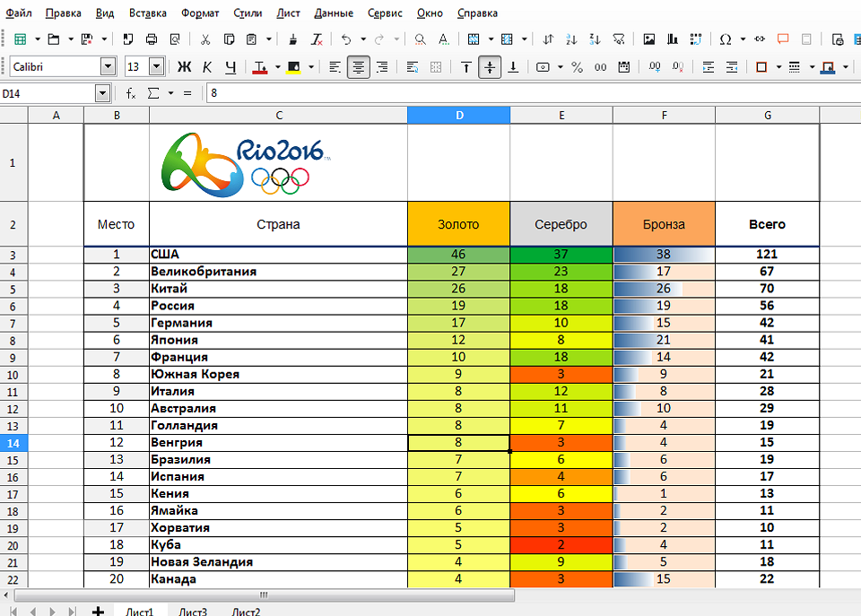Open the Calibri font name dropdown
The image size is (861, 616).
(108, 67)
